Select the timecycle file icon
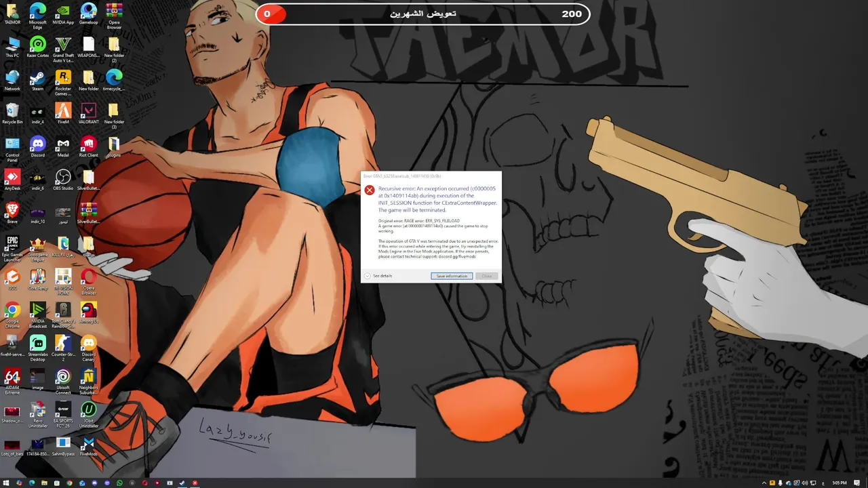This screenshot has height=488, width=868. 114,80
